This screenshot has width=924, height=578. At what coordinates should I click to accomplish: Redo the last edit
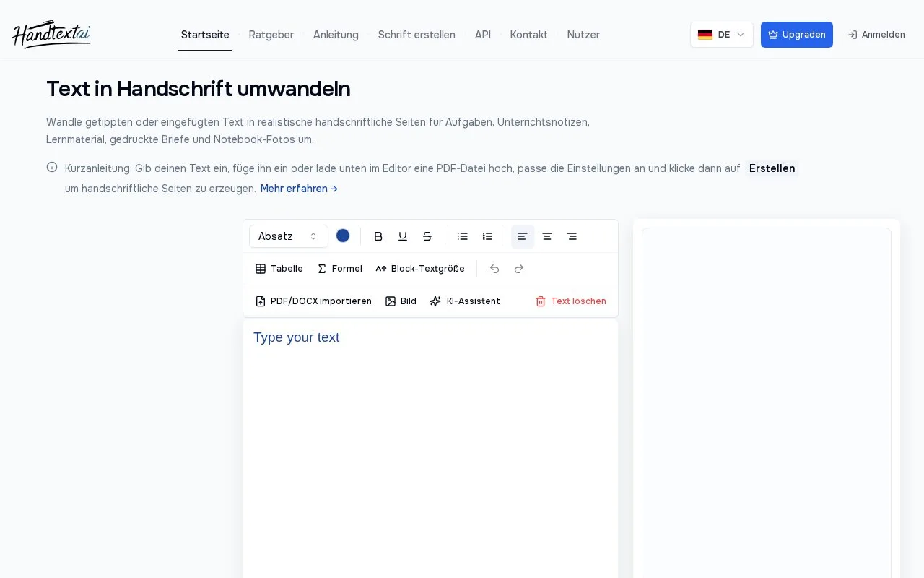point(519,269)
